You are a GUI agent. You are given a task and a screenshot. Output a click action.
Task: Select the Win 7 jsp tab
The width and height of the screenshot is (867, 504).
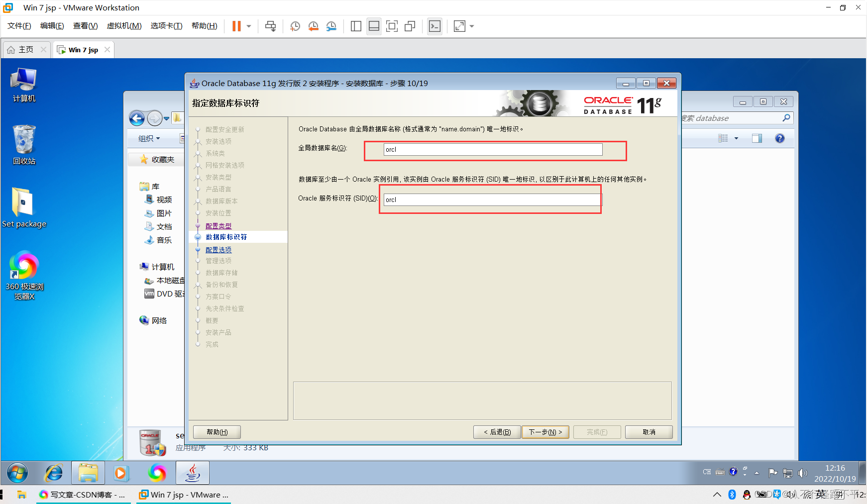click(83, 50)
